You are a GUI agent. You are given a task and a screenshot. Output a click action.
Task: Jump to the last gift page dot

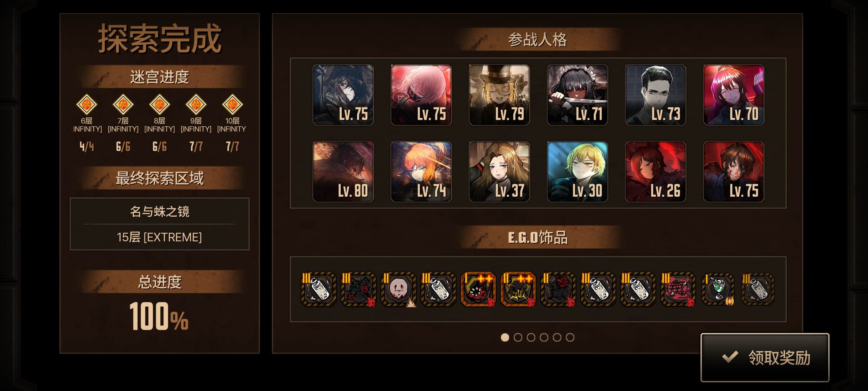click(570, 337)
